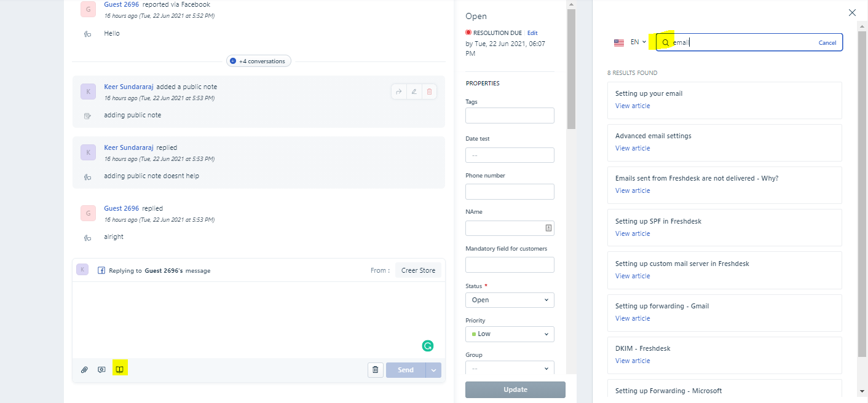Screen dimensions: 868x403
Task: Click the Facebook icon in reply header
Action: point(101,270)
